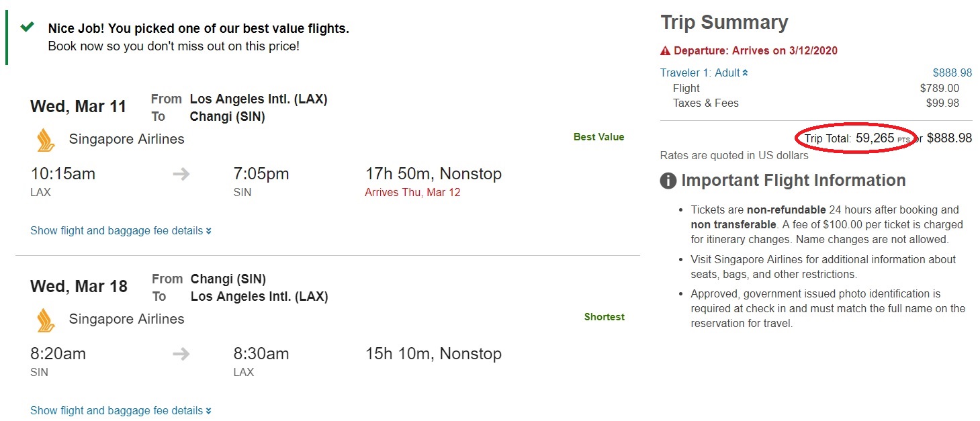Click the arrow icon between 10:15am and 7:05pm

coord(181,175)
